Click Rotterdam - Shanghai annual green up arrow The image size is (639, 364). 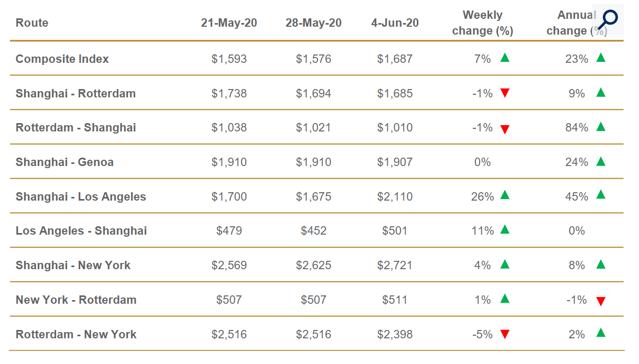[601, 127]
